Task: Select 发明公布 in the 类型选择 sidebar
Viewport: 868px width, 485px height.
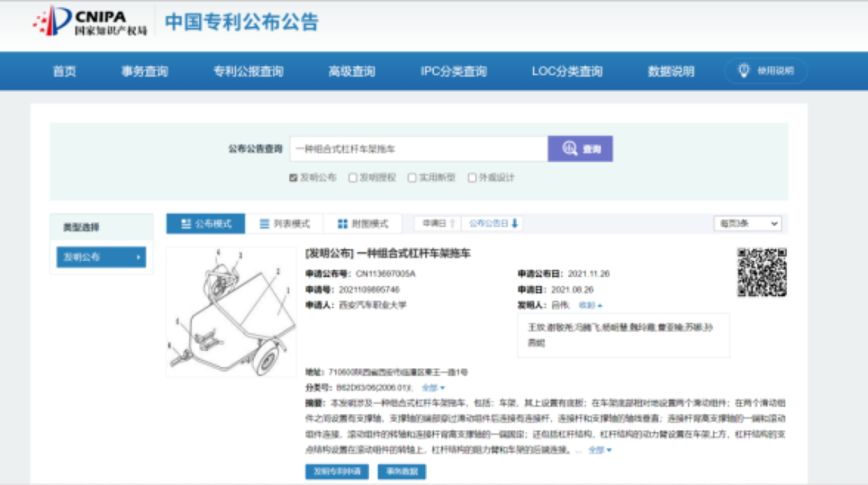Action: click(x=101, y=257)
